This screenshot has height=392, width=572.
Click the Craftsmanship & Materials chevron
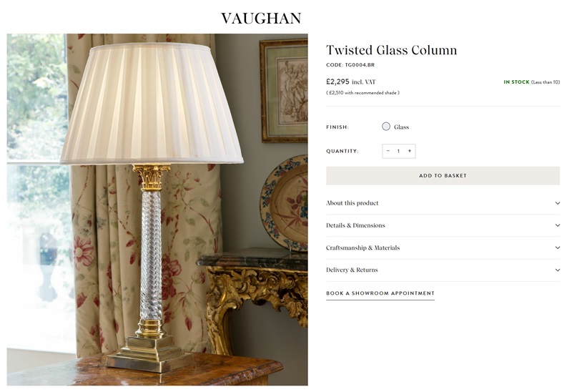(557, 248)
